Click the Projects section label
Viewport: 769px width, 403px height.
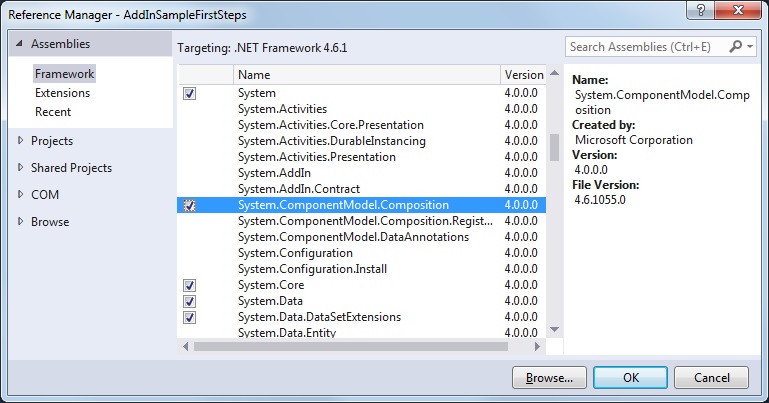[x=52, y=141]
